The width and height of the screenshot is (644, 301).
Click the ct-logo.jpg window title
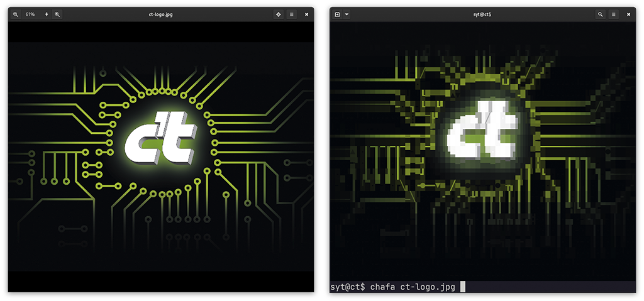160,14
